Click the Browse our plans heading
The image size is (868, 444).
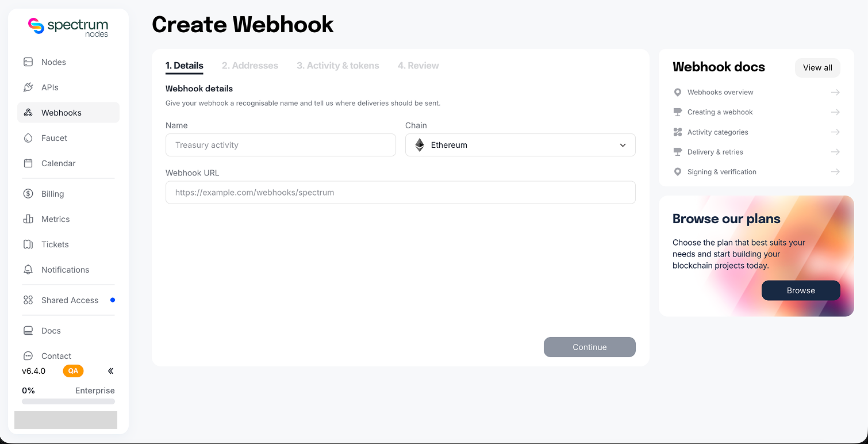[727, 219]
